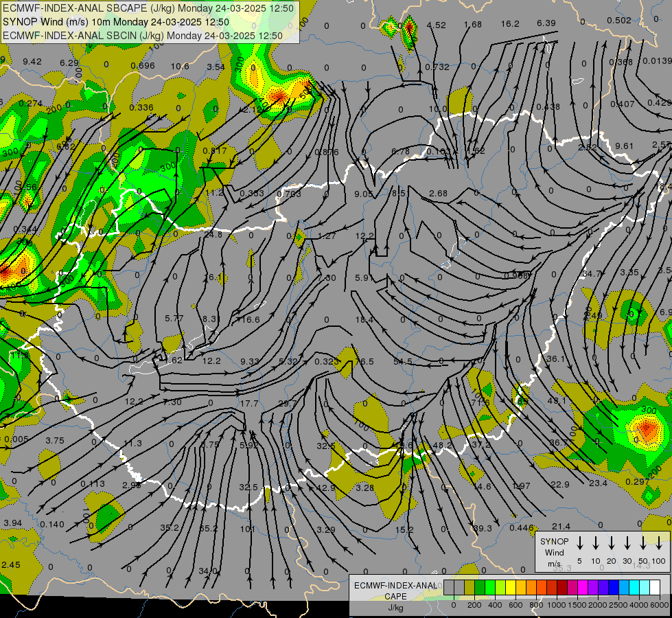This screenshot has height=618, width=672.
Task: Select the dark red CAPE legend swatch
Action: click(x=562, y=587)
